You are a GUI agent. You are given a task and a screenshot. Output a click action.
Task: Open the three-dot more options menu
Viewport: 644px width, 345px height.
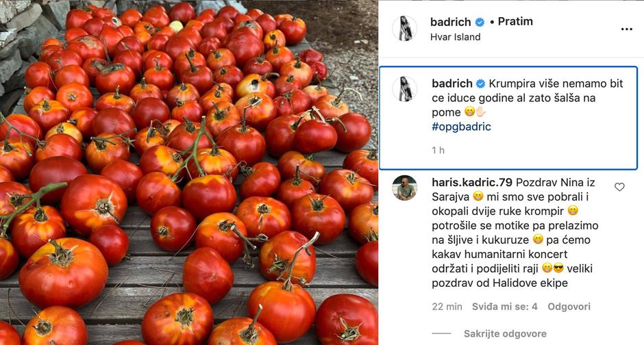[x=626, y=29]
